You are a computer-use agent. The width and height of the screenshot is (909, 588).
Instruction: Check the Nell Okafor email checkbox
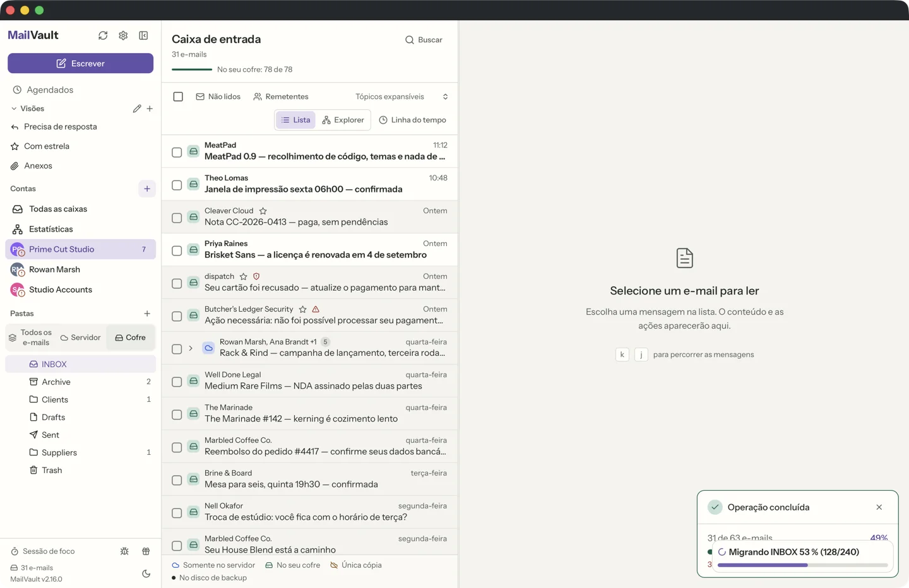coord(177,513)
